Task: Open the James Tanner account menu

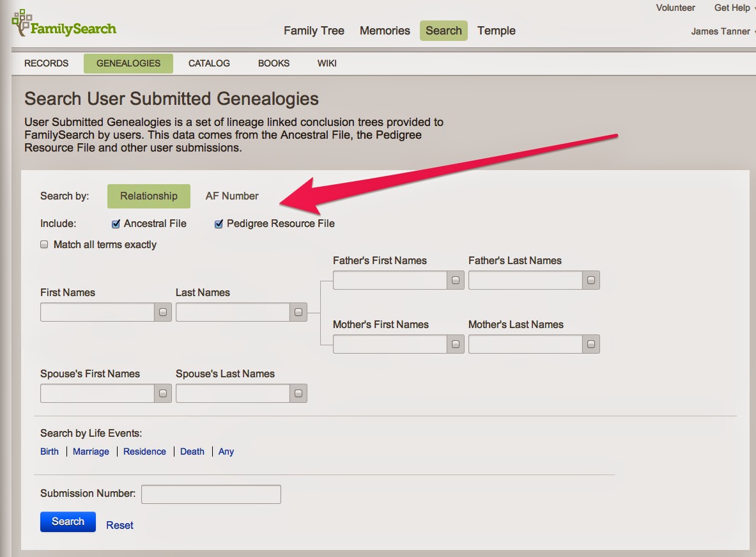Action: coord(722,31)
